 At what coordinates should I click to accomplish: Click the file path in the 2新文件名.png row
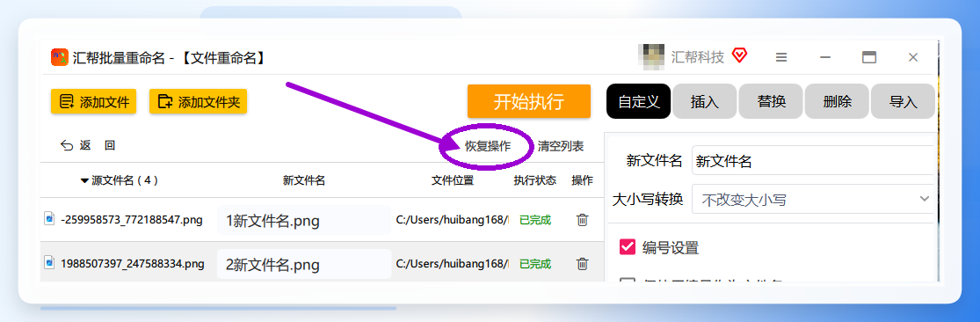[453, 264]
